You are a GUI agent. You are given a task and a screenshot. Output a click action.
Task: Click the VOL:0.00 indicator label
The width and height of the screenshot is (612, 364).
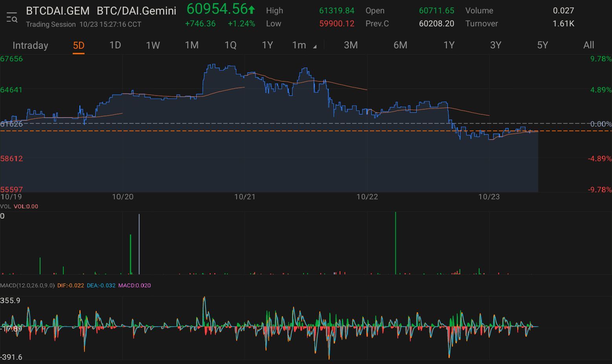pyautogui.click(x=26, y=206)
